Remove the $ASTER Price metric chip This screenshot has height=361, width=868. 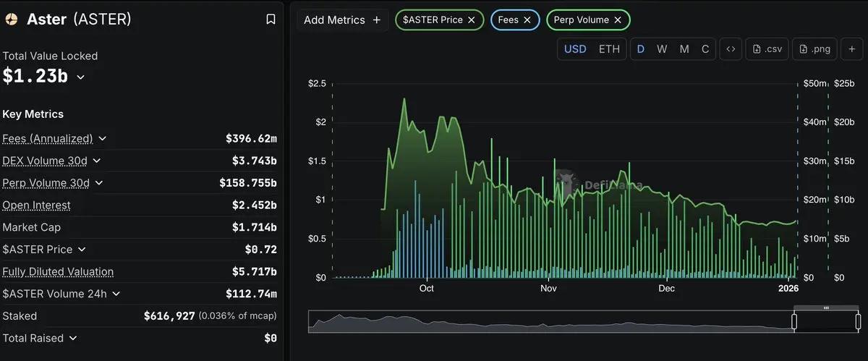pos(472,20)
